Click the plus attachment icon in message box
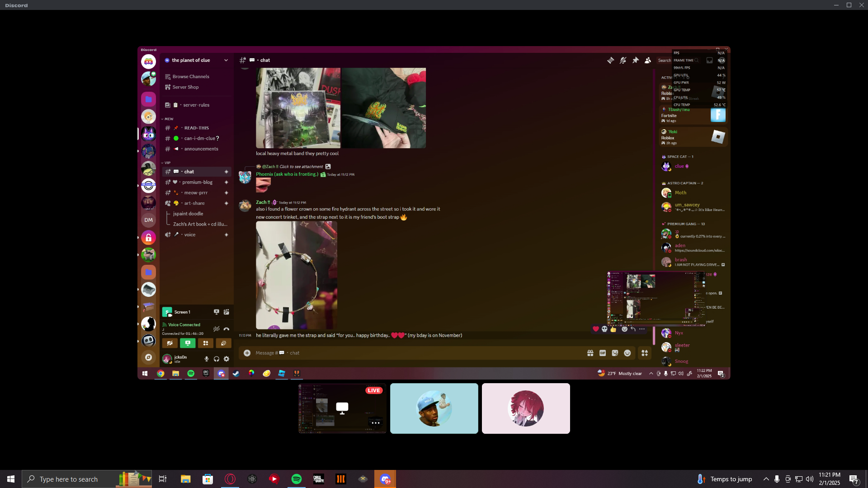The image size is (868, 488). coord(247,353)
